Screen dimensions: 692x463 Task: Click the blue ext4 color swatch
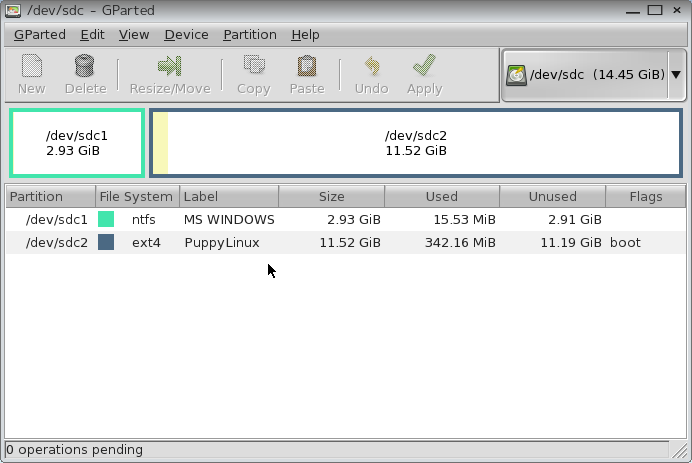tap(106, 242)
